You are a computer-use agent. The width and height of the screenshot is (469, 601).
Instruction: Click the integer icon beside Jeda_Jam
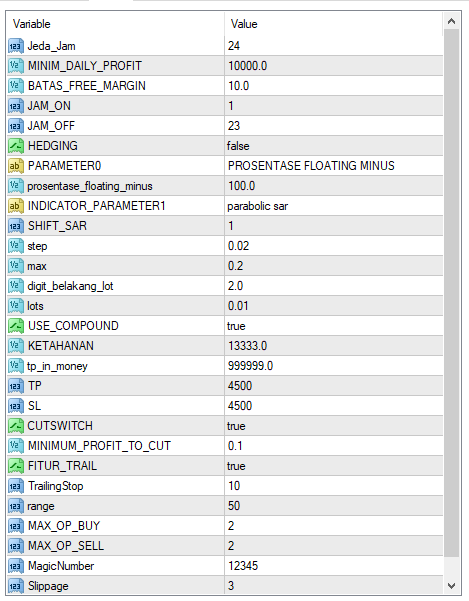click(x=16, y=46)
